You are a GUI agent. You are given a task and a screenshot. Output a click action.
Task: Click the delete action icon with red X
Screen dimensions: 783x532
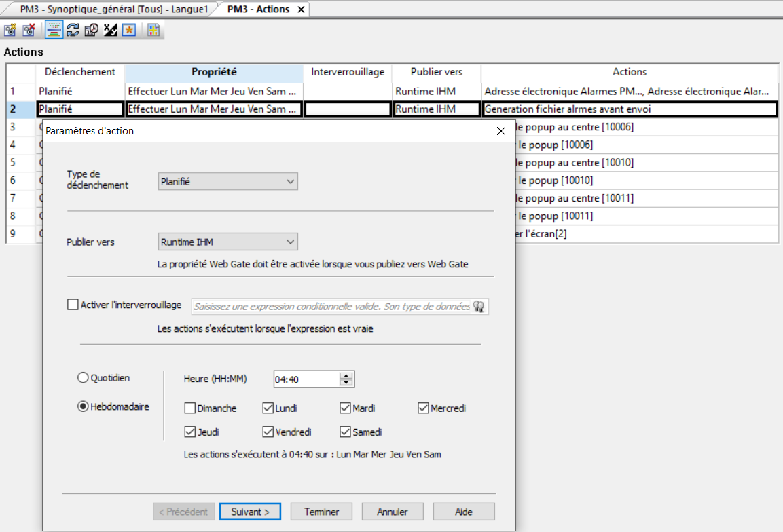coord(29,30)
